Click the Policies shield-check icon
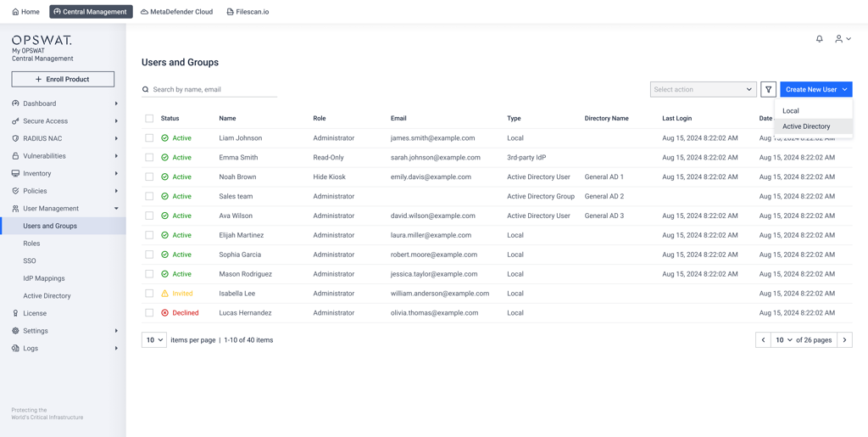The image size is (868, 437). [x=15, y=191]
